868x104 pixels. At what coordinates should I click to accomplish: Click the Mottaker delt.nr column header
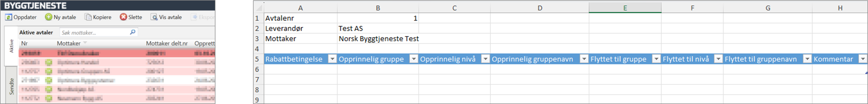pos(167,43)
